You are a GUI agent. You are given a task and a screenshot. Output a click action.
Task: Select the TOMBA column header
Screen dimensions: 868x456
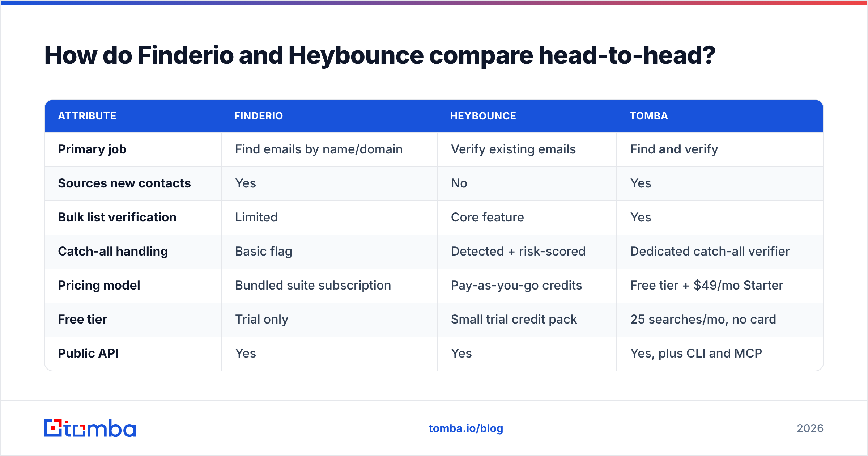pyautogui.click(x=649, y=116)
